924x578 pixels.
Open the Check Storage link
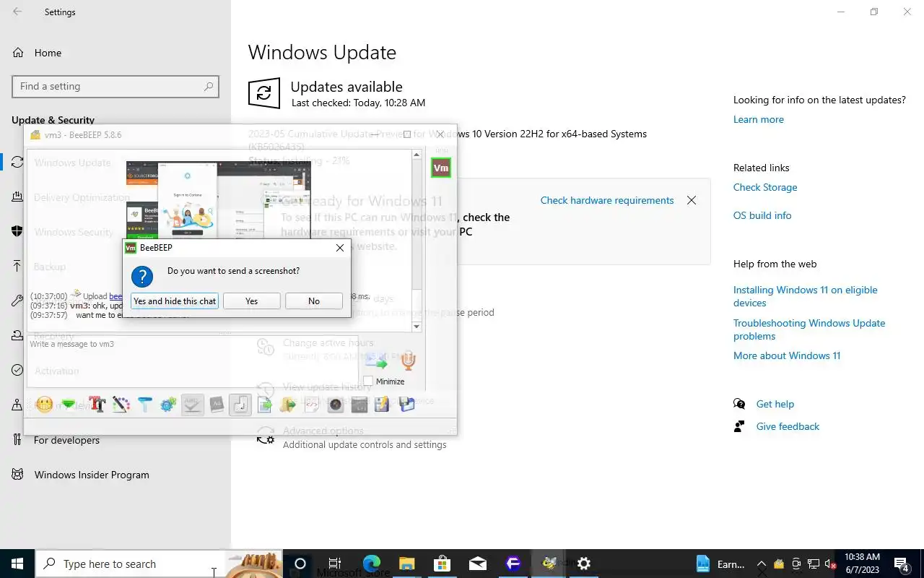coord(765,187)
